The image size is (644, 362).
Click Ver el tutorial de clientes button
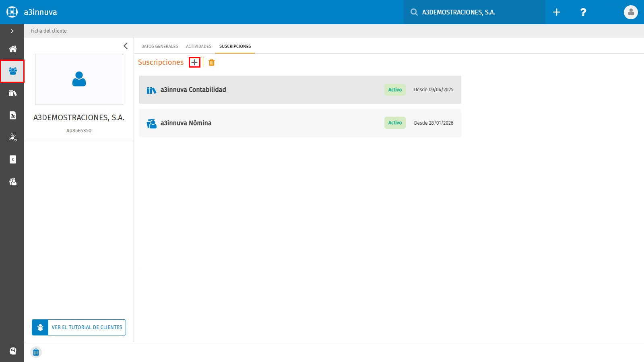79,327
